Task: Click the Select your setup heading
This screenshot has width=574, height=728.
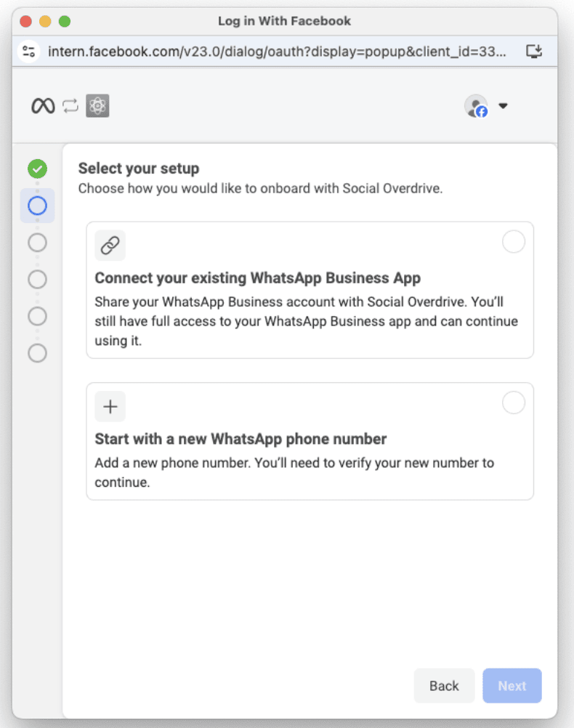Action: click(139, 168)
